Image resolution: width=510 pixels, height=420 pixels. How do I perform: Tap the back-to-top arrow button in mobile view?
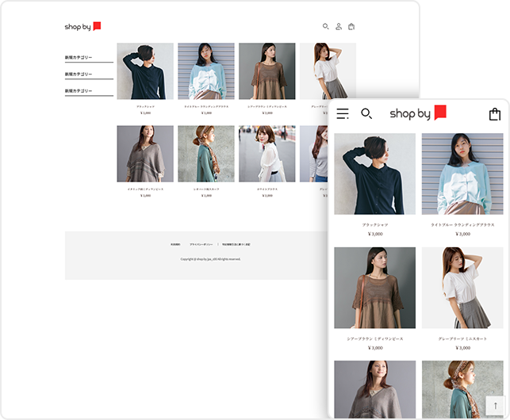(x=496, y=406)
